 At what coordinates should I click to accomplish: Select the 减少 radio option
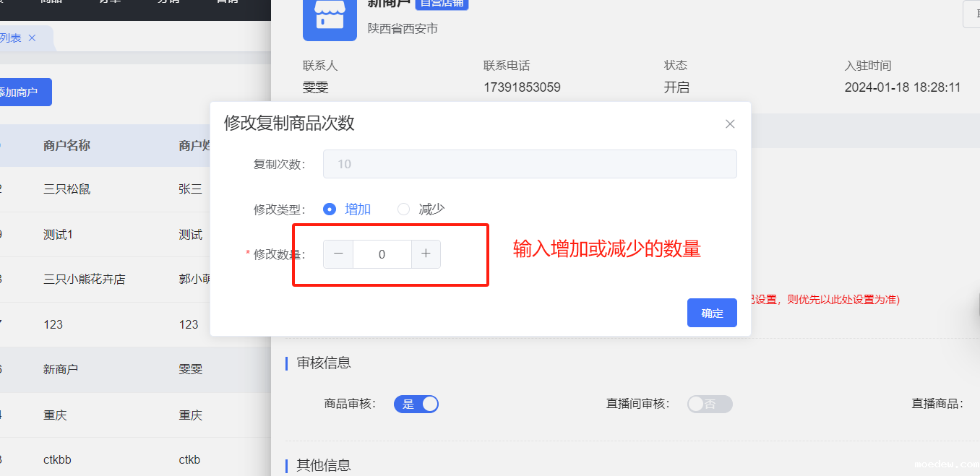pos(404,209)
